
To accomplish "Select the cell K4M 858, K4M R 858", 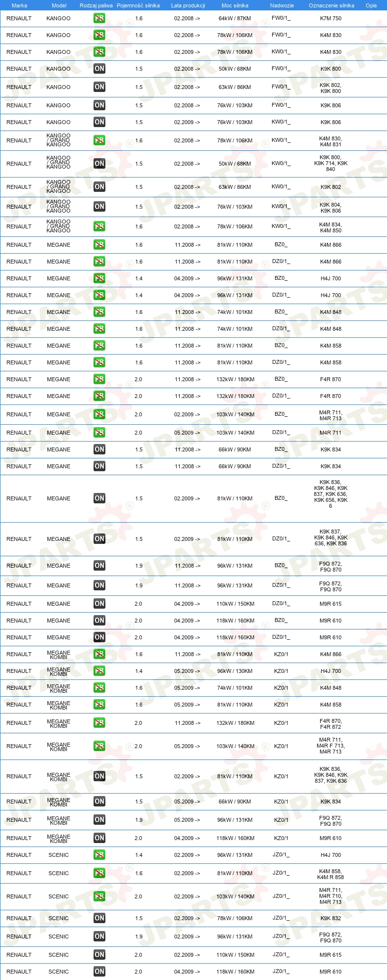I will tap(331, 874).
